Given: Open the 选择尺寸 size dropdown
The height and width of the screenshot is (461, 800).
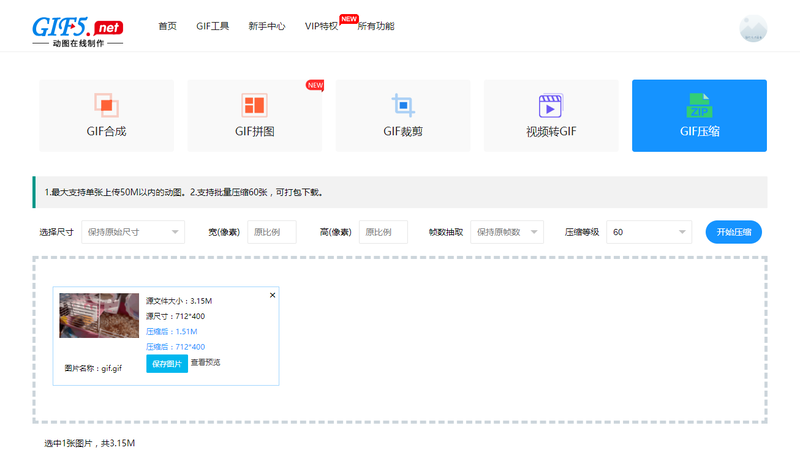Looking at the screenshot, I should (133, 232).
